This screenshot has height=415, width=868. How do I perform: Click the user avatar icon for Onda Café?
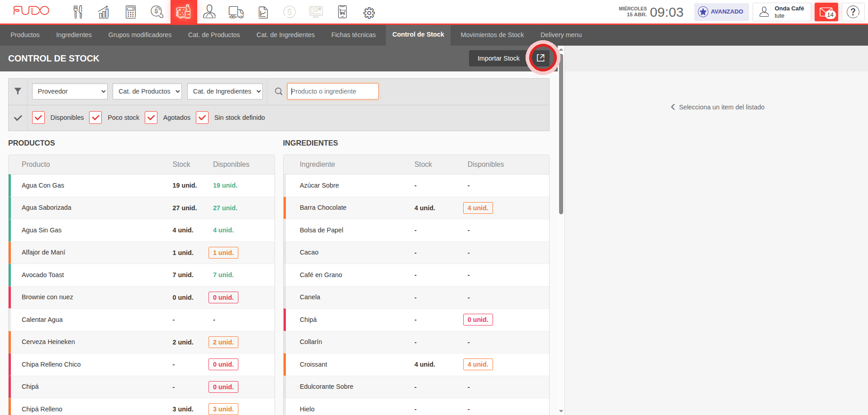[x=764, y=12]
